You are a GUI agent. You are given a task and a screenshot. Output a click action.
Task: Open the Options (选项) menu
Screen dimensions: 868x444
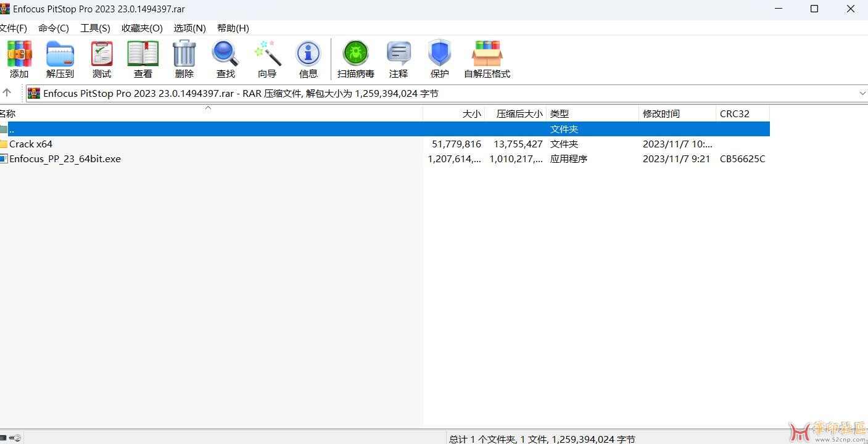(x=189, y=28)
